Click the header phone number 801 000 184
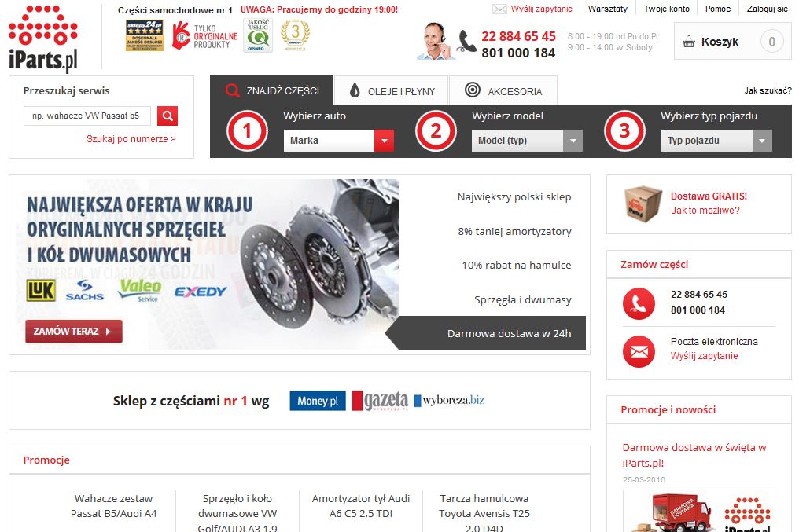Viewport: 799px width, 532px height. (517, 53)
